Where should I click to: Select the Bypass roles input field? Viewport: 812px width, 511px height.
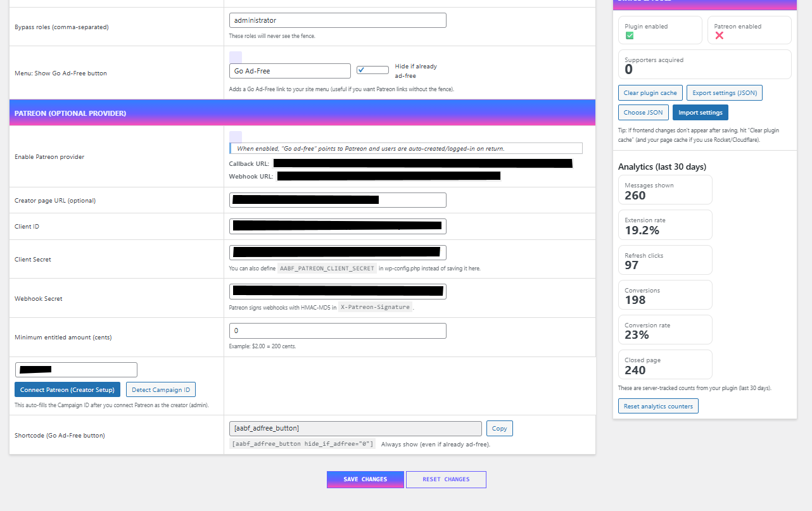coord(337,20)
